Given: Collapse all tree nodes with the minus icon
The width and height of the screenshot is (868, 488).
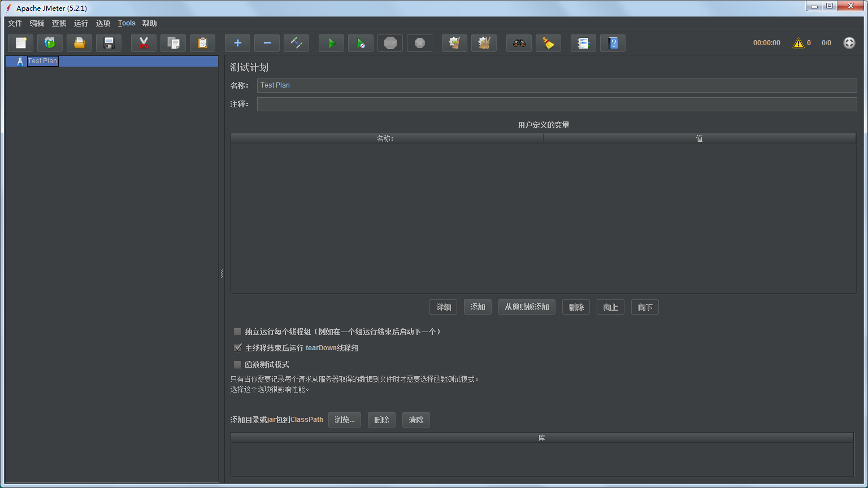Looking at the screenshot, I should click(x=267, y=43).
